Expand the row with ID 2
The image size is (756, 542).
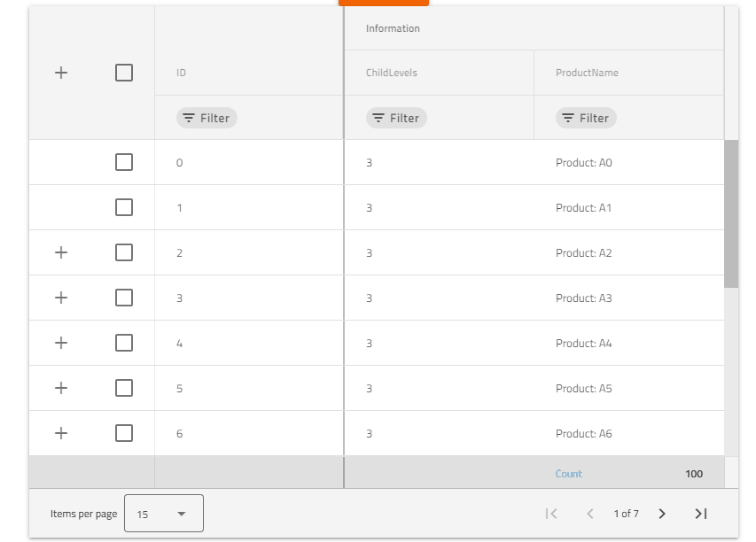(61, 252)
